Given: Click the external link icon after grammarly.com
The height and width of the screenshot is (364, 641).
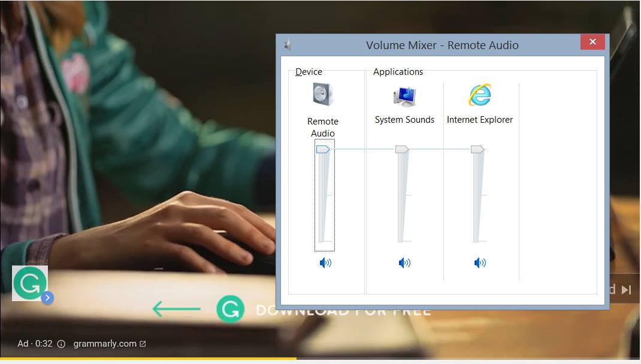Looking at the screenshot, I should pyautogui.click(x=143, y=344).
